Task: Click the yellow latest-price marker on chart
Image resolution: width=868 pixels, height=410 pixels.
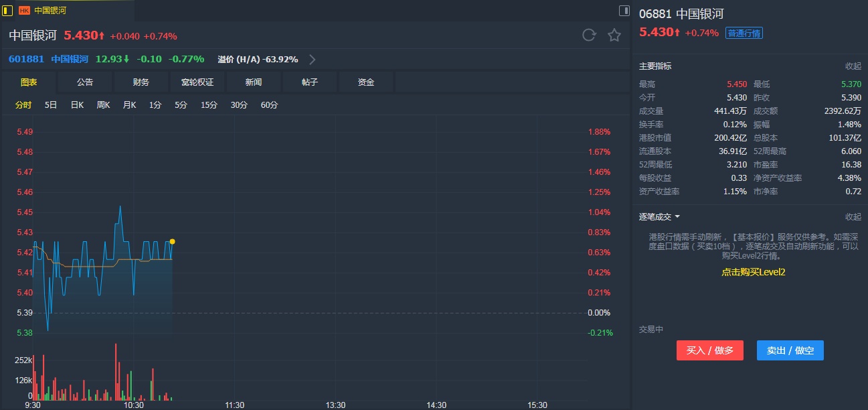Action: 172,241
